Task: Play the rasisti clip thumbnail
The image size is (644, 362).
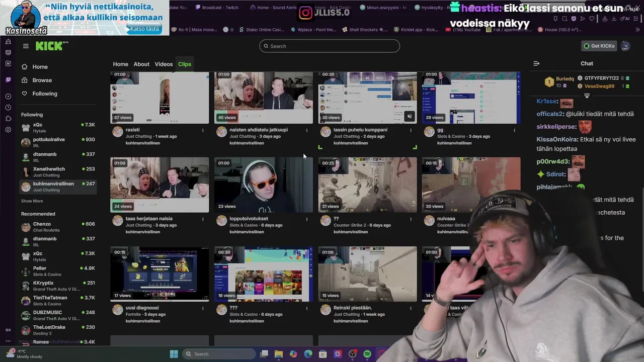Action: 159,97
